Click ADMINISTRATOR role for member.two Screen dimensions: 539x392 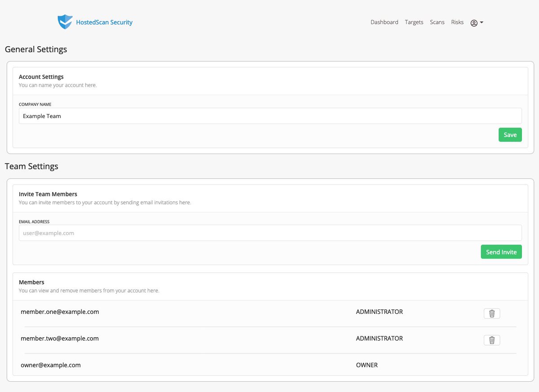point(380,338)
